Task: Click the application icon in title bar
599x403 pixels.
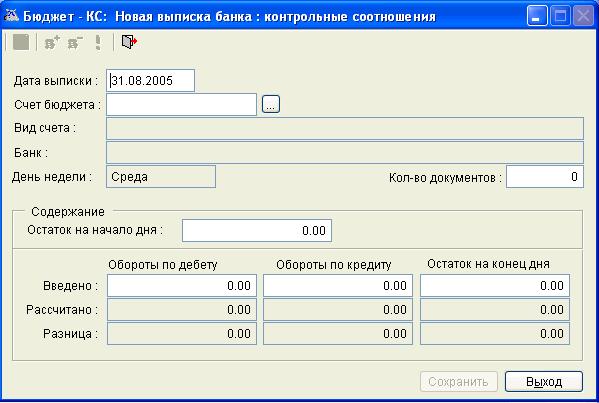Action: coord(11,16)
